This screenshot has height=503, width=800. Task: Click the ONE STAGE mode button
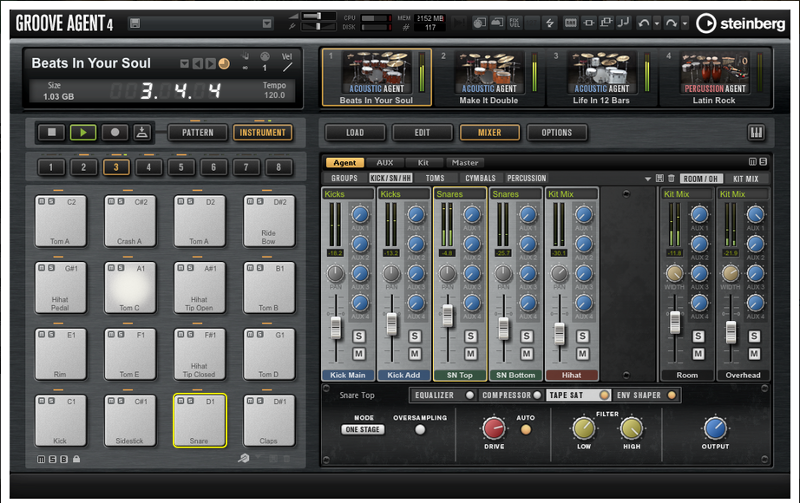tap(363, 430)
